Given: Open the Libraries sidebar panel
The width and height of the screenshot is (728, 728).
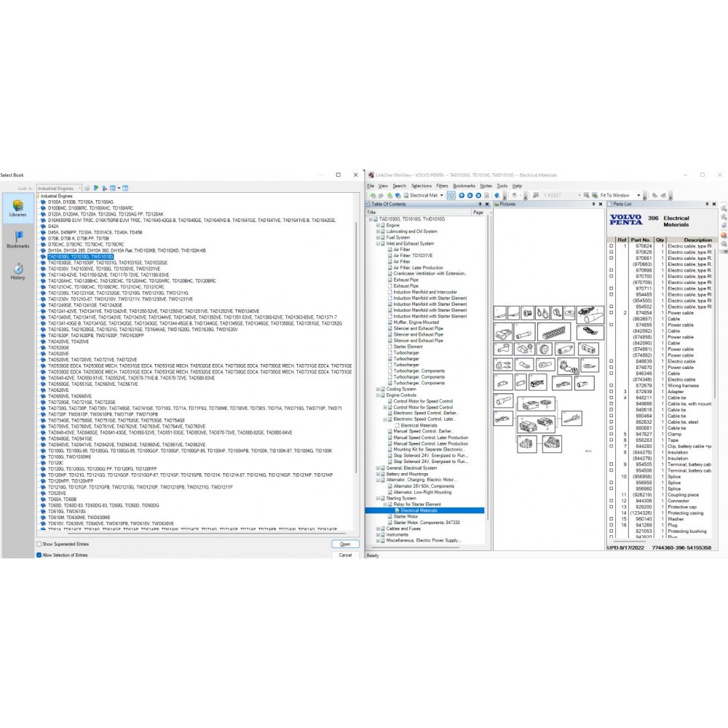Looking at the screenshot, I should tap(17, 207).
